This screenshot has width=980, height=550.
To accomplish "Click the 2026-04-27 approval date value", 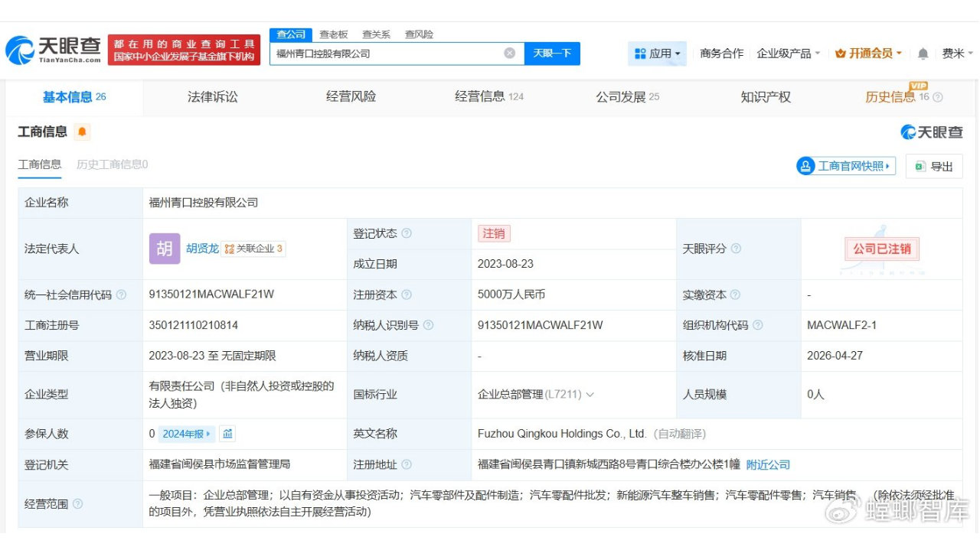I will (x=835, y=356).
